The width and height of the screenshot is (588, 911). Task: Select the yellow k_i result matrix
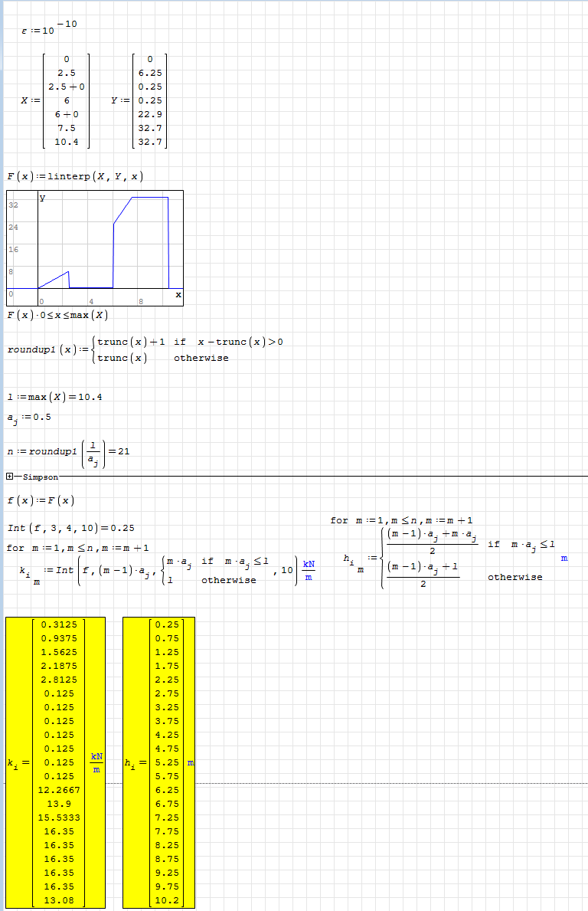coord(58,762)
